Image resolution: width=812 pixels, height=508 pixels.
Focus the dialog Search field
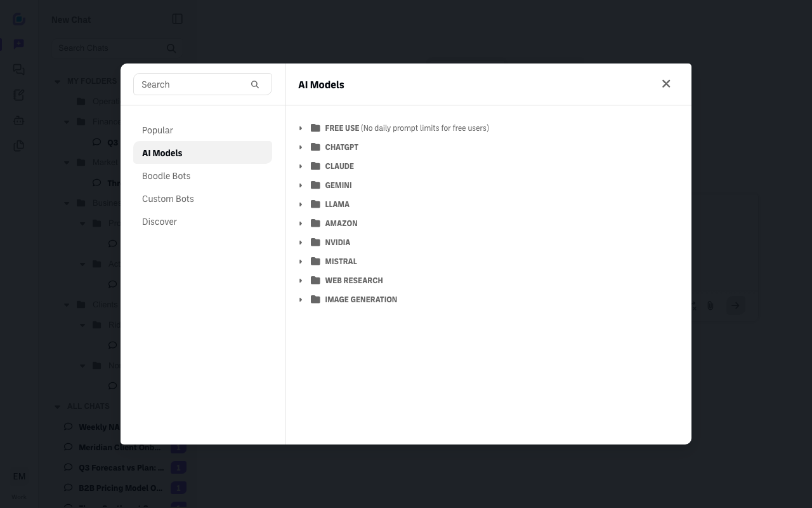coord(202,84)
